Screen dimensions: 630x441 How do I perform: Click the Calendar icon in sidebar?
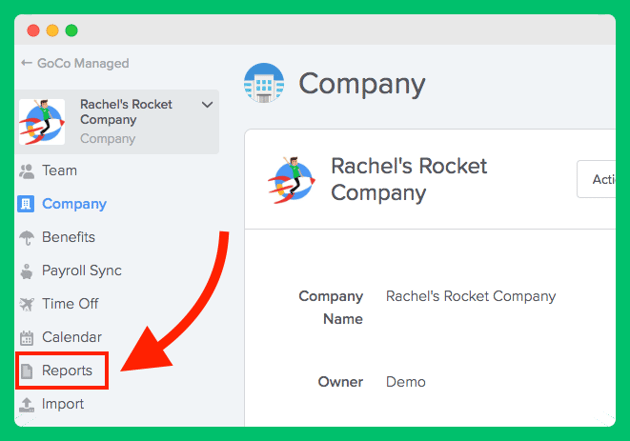pos(27,337)
